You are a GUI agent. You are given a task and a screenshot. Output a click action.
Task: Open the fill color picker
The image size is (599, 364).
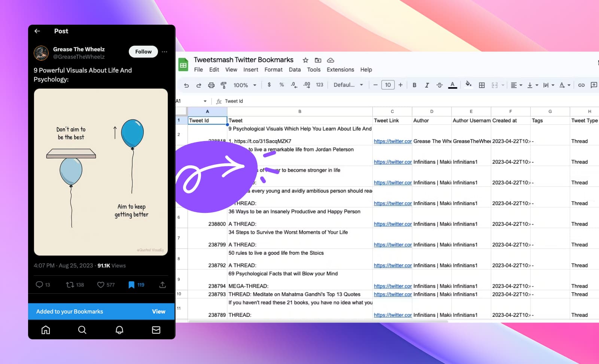pos(468,84)
